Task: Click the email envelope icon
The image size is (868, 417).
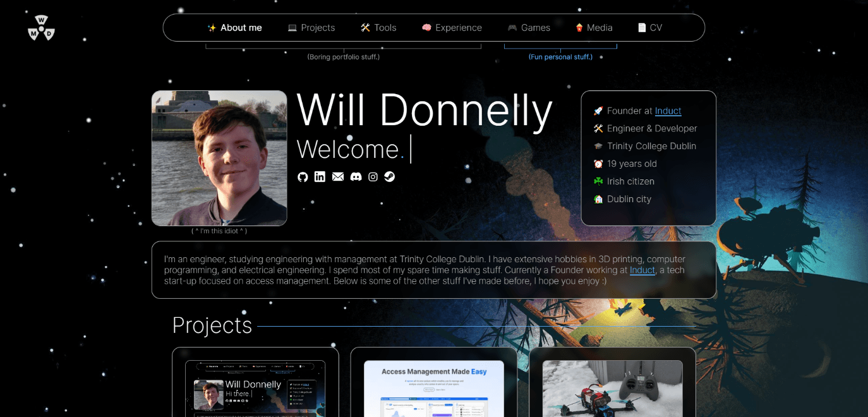Action: click(338, 177)
